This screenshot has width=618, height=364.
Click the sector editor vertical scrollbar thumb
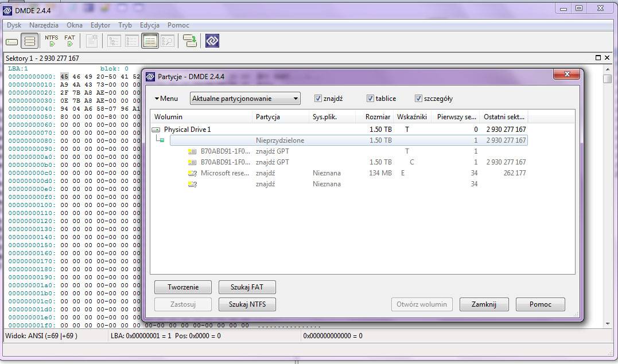pos(607,79)
